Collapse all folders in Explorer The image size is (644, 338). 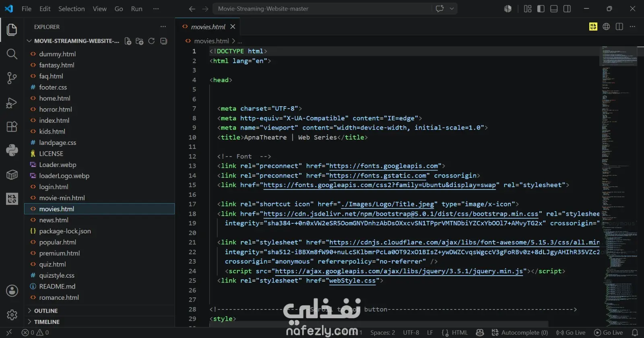163,41
